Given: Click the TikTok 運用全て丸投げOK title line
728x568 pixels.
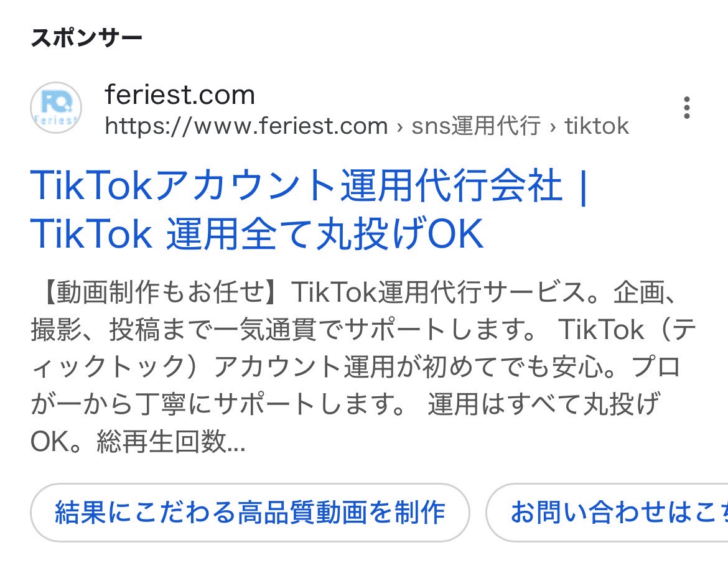Looking at the screenshot, I should [255, 234].
